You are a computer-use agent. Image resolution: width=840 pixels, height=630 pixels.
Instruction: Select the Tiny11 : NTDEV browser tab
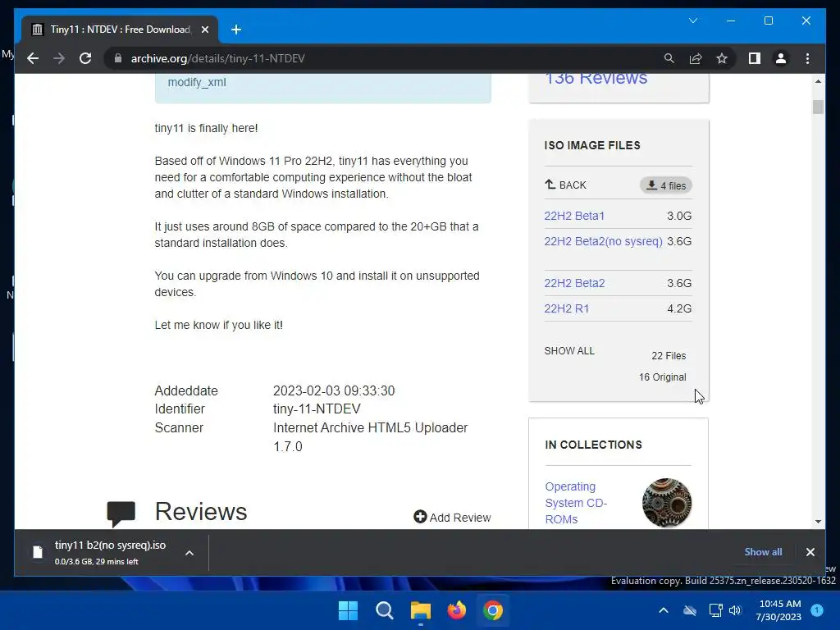(120, 30)
